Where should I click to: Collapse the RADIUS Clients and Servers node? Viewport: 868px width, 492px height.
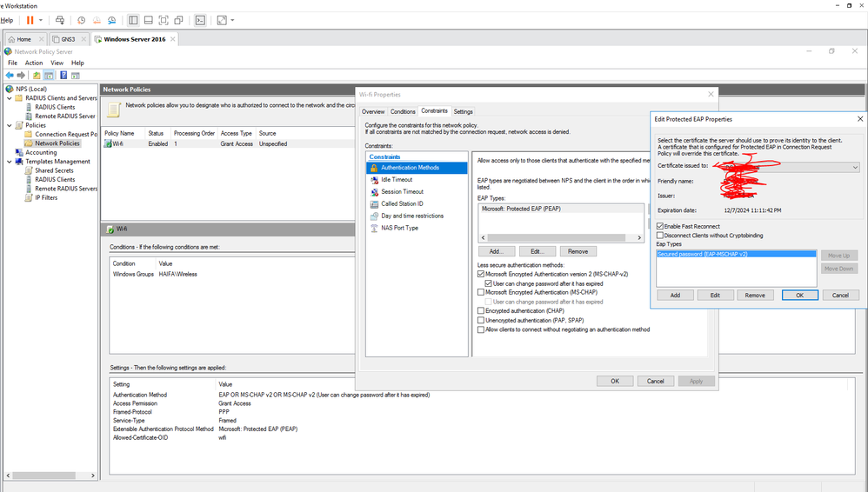(10, 98)
